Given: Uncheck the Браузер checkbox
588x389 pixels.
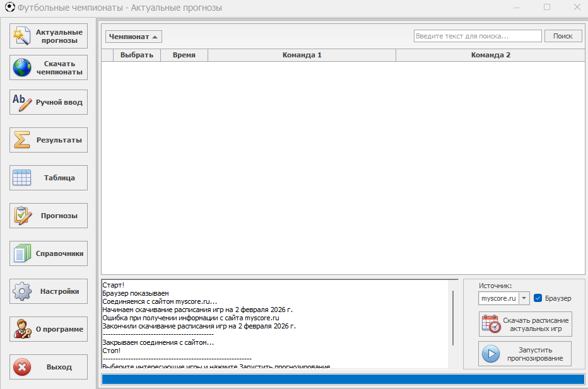Looking at the screenshot, I should (538, 298).
